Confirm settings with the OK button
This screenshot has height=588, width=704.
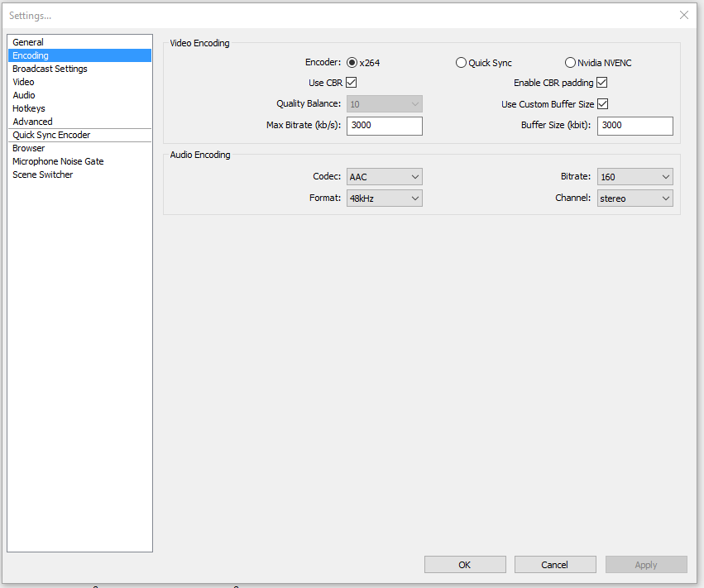465,565
